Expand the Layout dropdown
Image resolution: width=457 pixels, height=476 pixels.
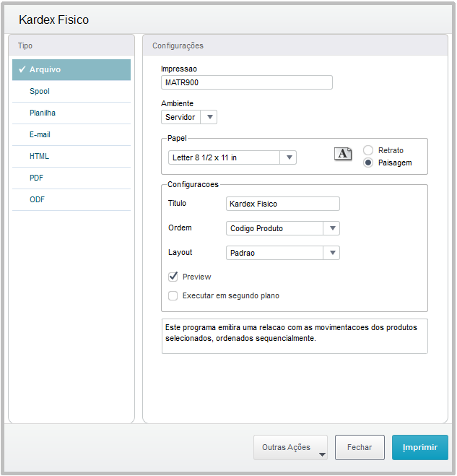(332, 253)
